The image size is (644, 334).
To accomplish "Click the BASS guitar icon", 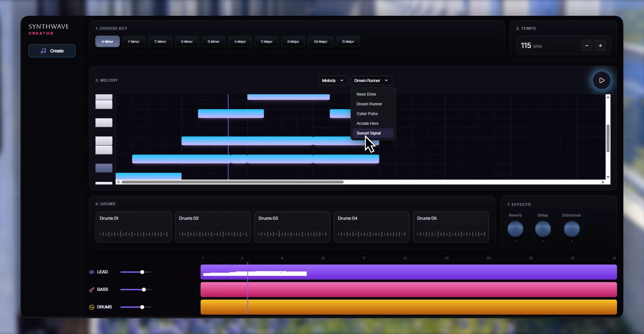I will click(91, 289).
